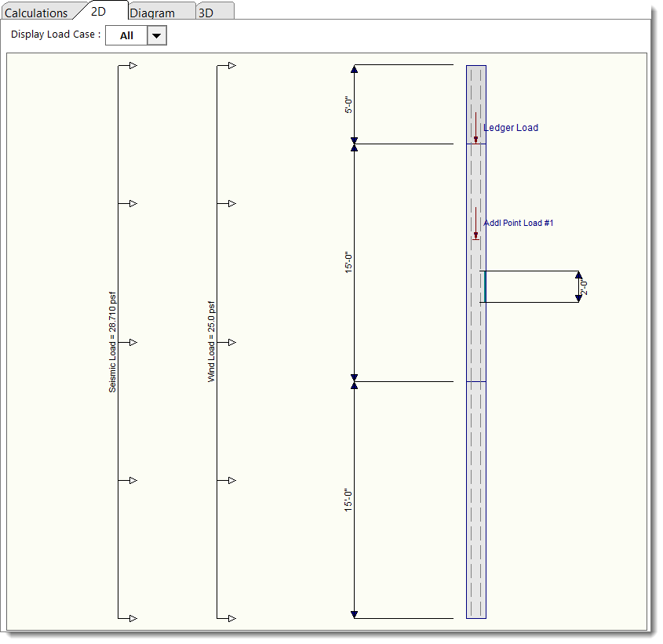The width and height of the screenshot is (663, 644).
Task: Click the 2'-0" dimension text
Action: pos(585,287)
